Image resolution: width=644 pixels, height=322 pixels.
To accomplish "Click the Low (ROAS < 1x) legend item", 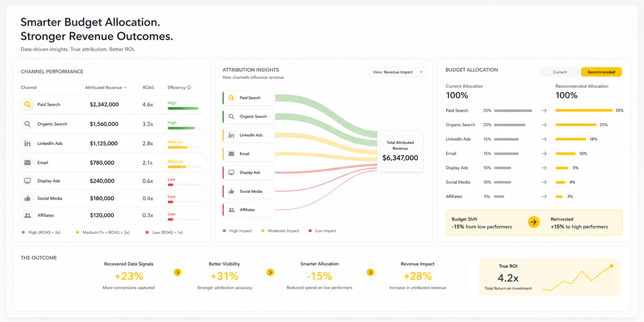I will pos(164,232).
